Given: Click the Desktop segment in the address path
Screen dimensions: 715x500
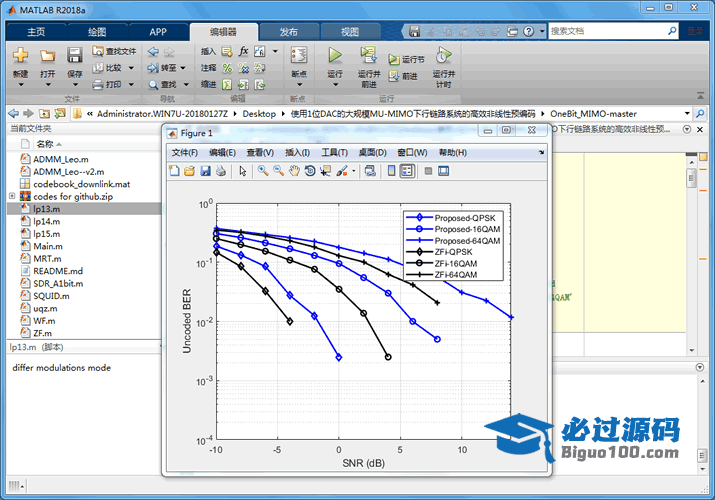Looking at the screenshot, I should click(259, 113).
